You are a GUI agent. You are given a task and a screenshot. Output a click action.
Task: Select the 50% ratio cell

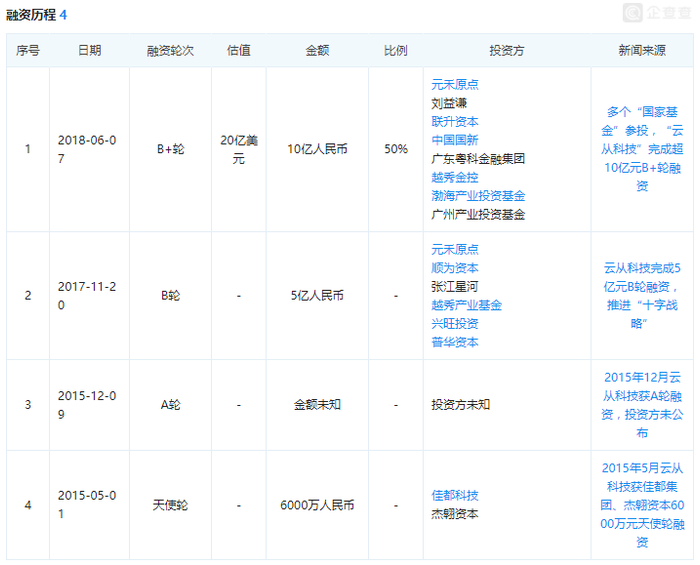click(x=396, y=149)
